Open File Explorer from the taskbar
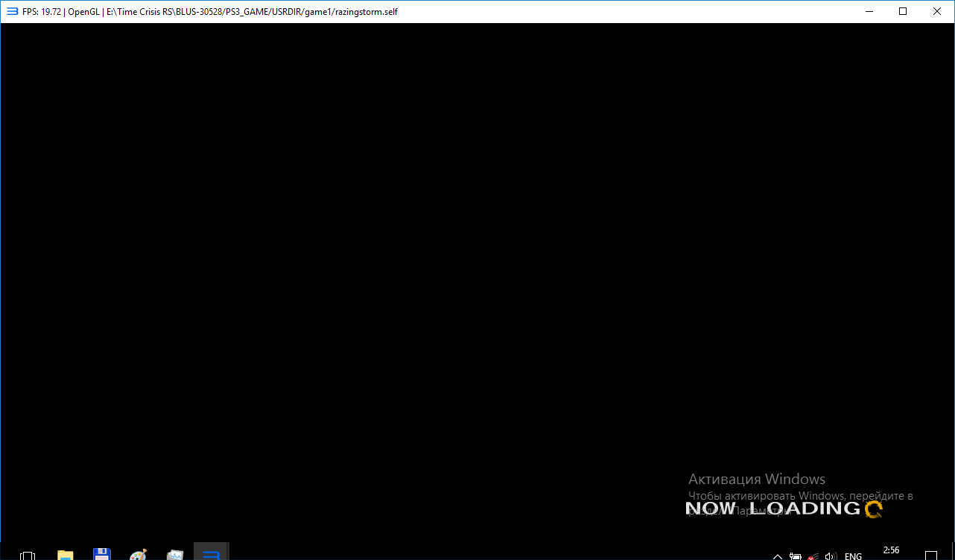 tap(66, 555)
